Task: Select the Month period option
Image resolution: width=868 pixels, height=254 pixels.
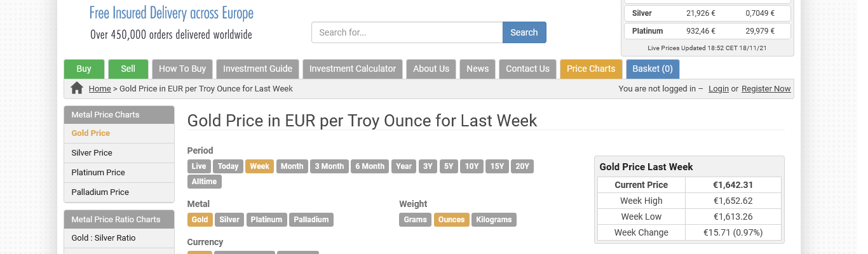Action: (292, 166)
